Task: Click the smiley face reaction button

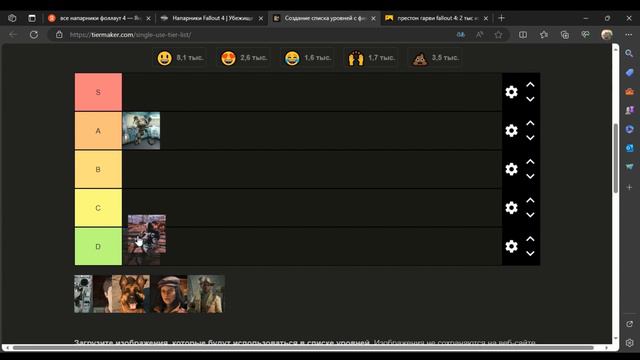Action: point(180,58)
